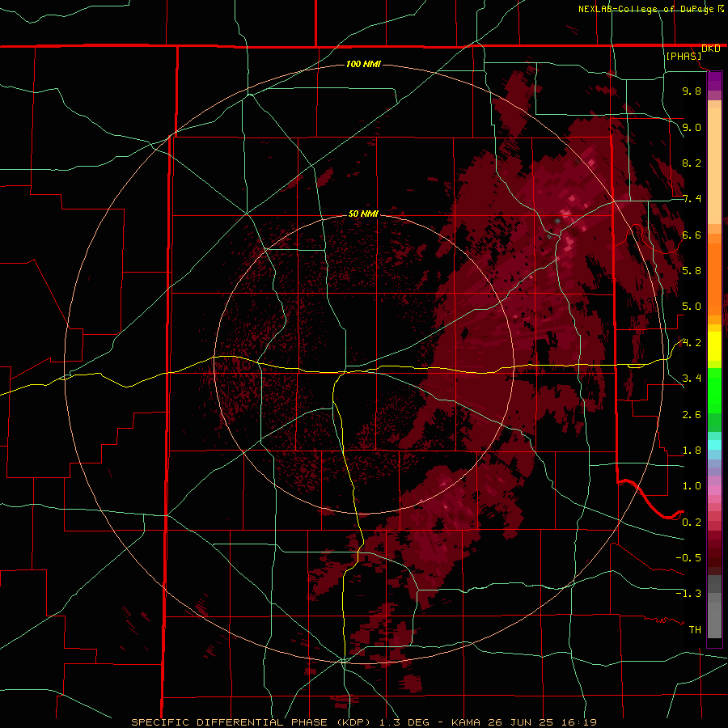
Task: Click the 50 NMI range ring label
Action: pyautogui.click(x=363, y=214)
